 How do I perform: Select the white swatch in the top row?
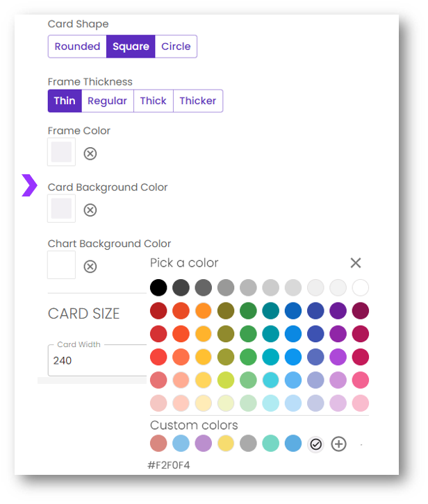click(x=360, y=287)
